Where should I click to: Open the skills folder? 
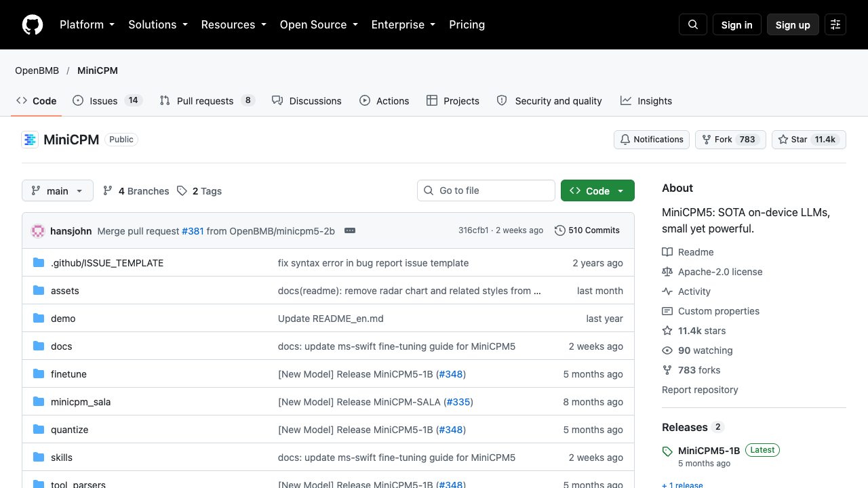pos(62,457)
